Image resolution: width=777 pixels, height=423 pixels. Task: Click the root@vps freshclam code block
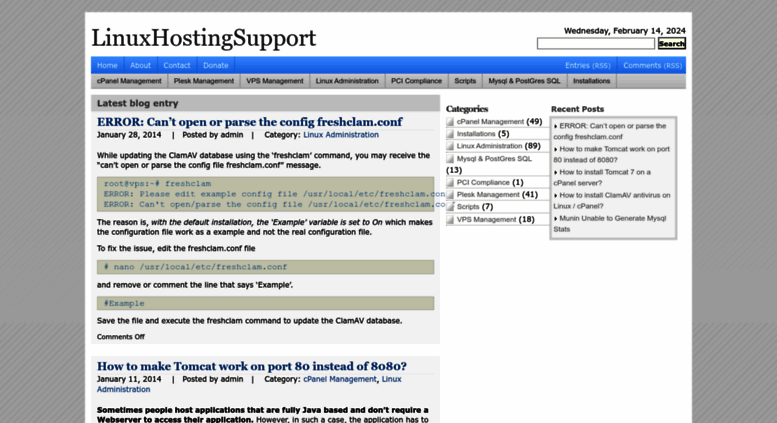266,194
